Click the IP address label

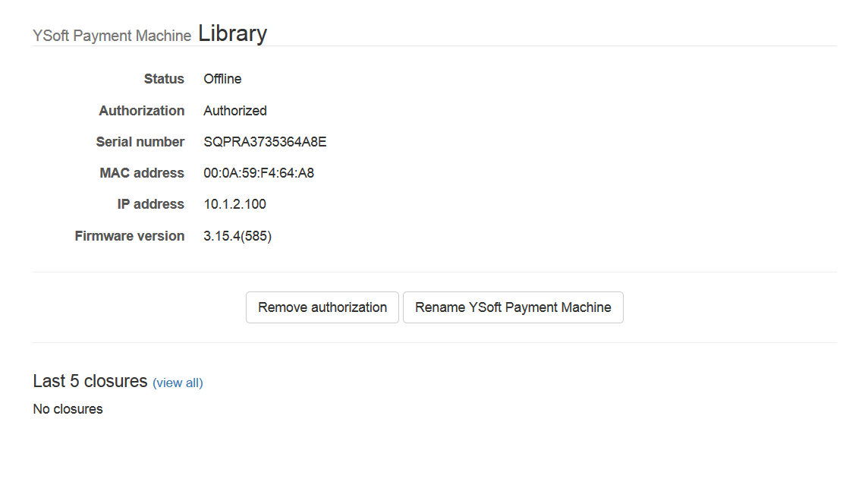(x=151, y=204)
